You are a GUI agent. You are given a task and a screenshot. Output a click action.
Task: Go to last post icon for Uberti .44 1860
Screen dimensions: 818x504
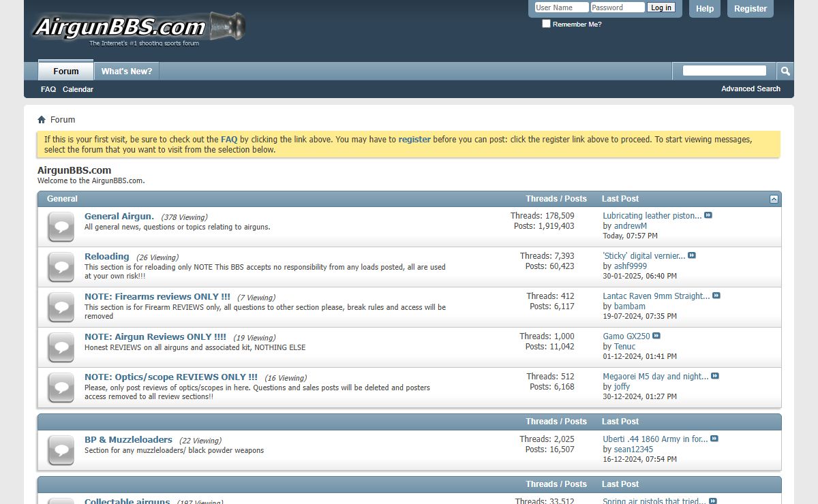tap(714, 439)
